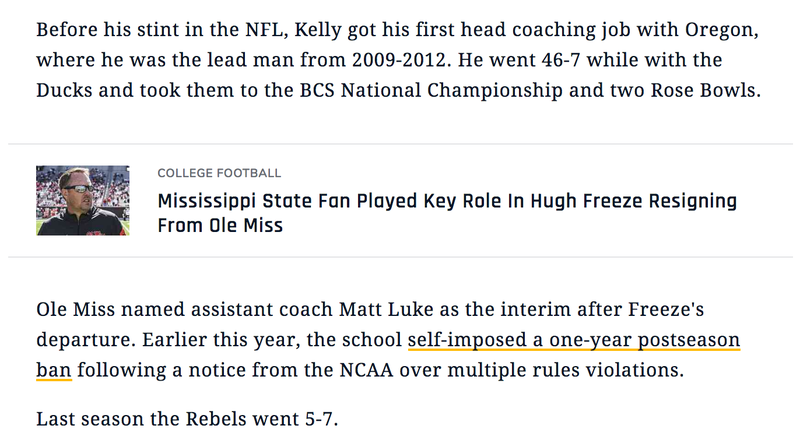Screen dimensions: 800x443
Task: Click the 'Last season the Rebels went 5-7' sentence
Action: point(187,419)
